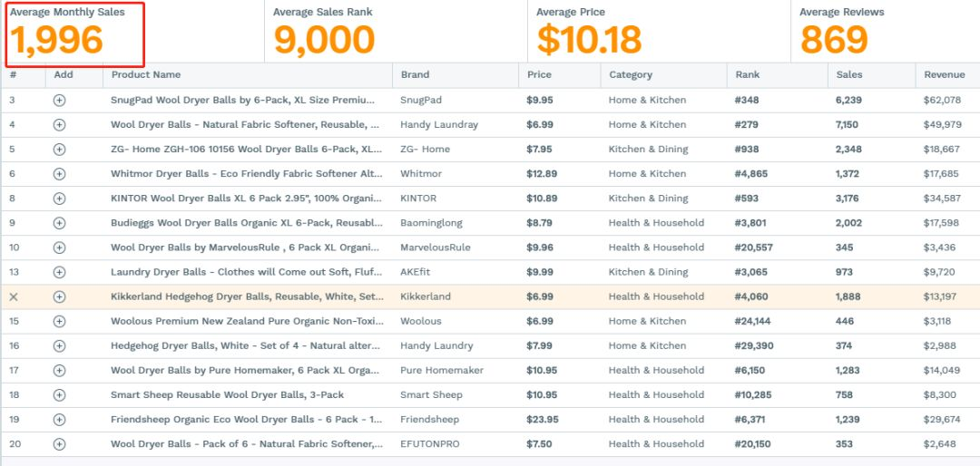Click add icon on Friendsheep Organic row
Viewport: 980px width, 466px height.
point(59,419)
